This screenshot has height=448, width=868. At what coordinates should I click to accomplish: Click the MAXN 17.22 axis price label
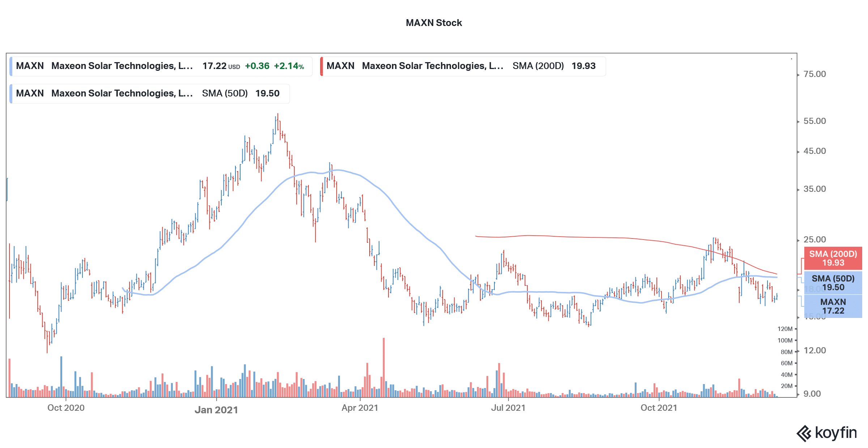pos(833,306)
